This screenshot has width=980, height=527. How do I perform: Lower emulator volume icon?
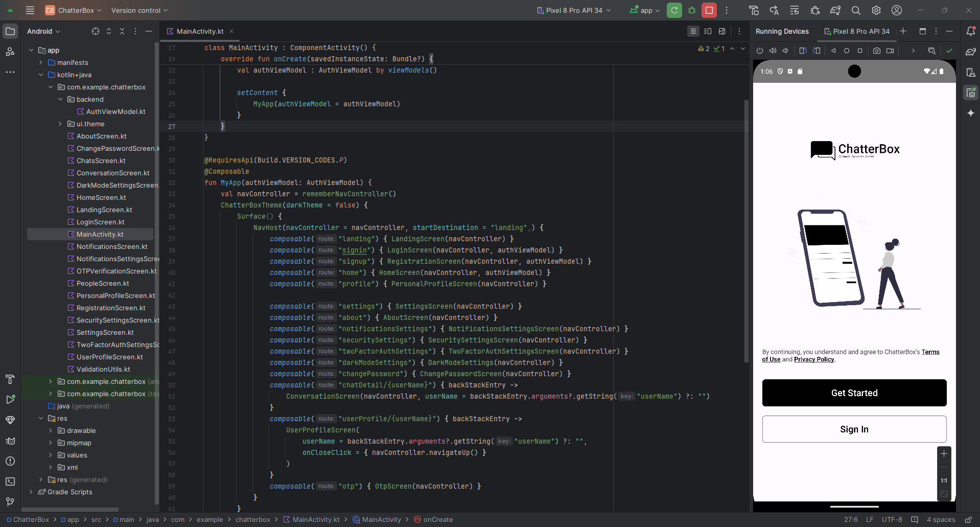point(786,51)
